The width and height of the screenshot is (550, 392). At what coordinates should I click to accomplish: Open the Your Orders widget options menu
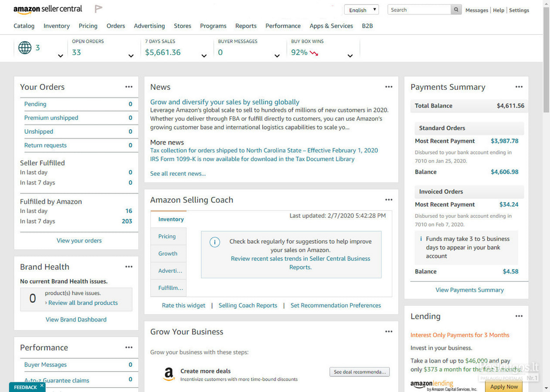click(x=129, y=87)
